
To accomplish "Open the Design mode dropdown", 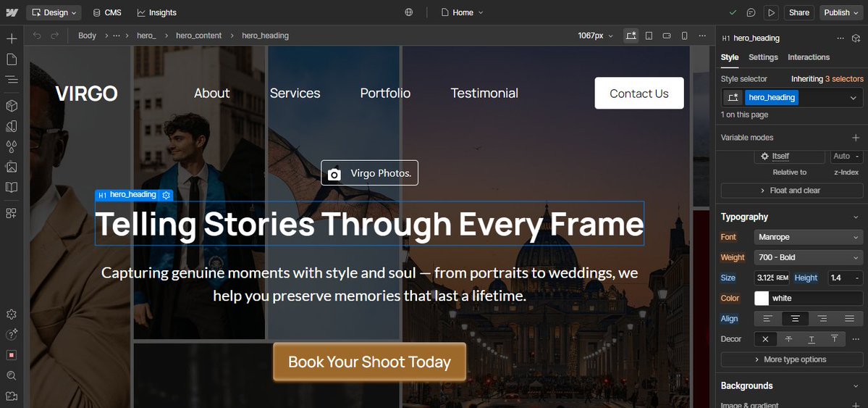I will [54, 13].
